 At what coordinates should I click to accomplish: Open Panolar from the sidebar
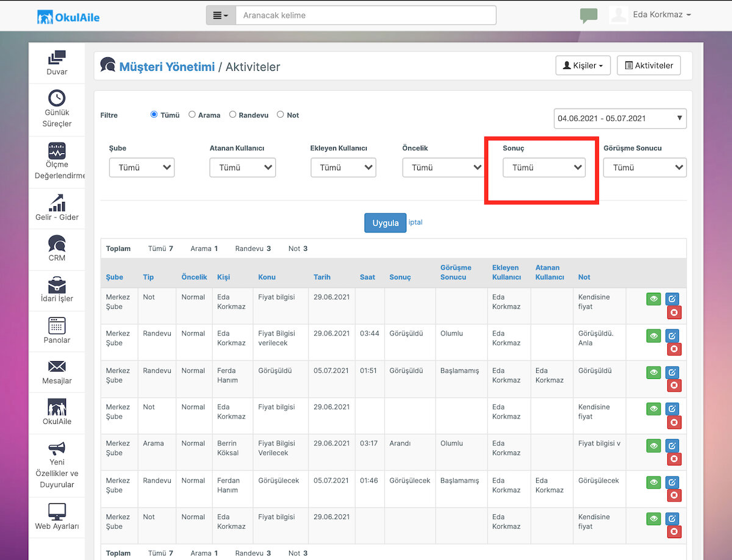pyautogui.click(x=57, y=331)
